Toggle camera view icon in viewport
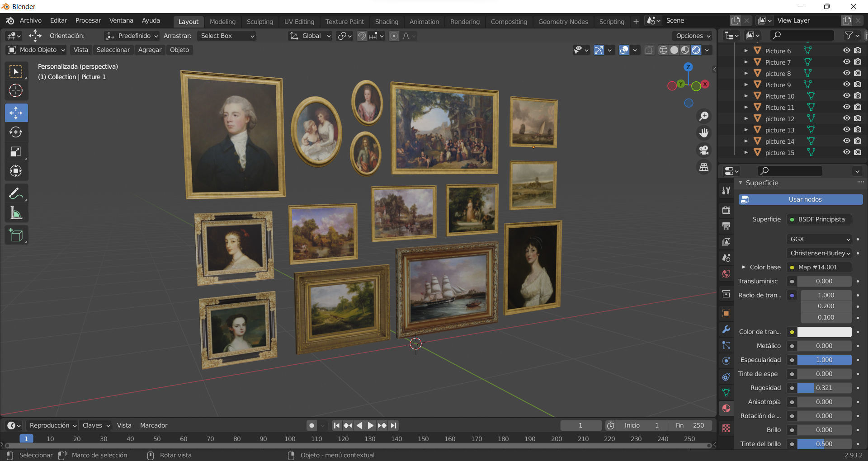 [704, 150]
